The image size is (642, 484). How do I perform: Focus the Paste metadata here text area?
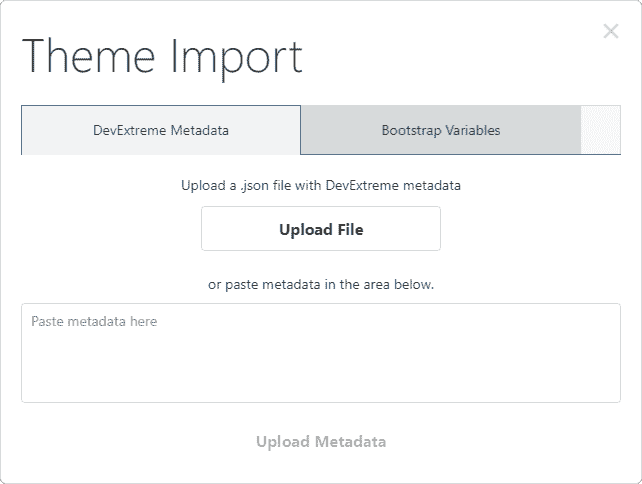(x=321, y=353)
